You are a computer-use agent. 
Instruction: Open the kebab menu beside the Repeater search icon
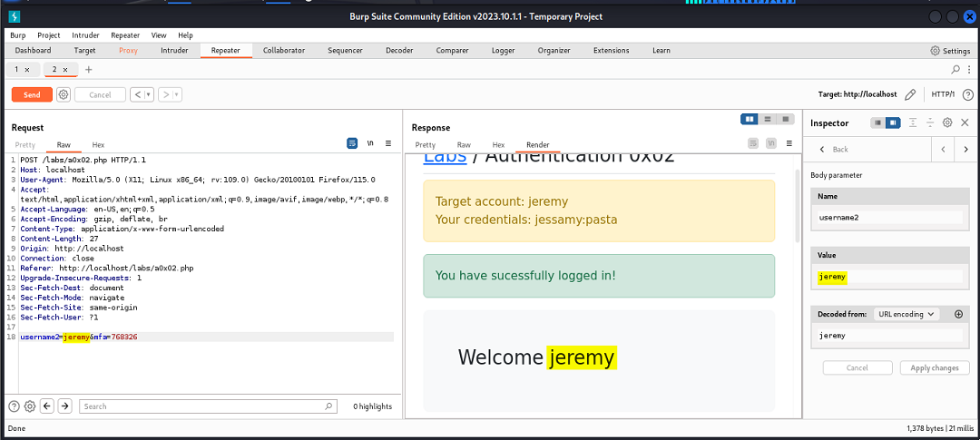coord(969,69)
